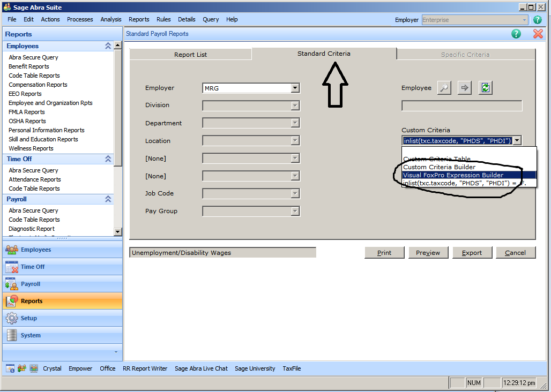
Task: Click the employee search magnifier icon
Action: (444, 88)
